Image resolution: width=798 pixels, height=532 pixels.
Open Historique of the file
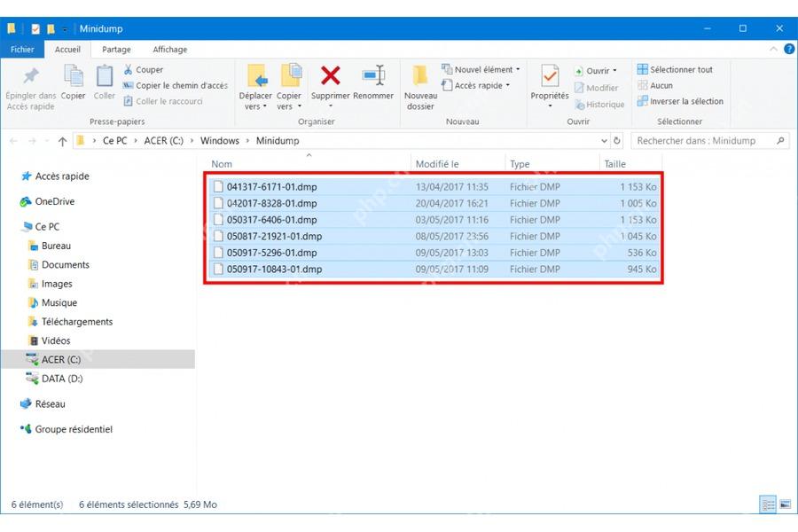click(599, 105)
